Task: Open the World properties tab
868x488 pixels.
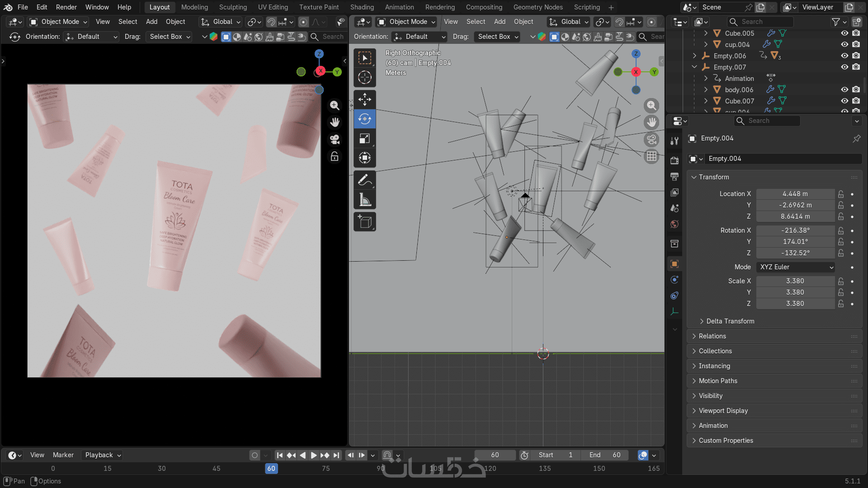Action: coord(675,224)
